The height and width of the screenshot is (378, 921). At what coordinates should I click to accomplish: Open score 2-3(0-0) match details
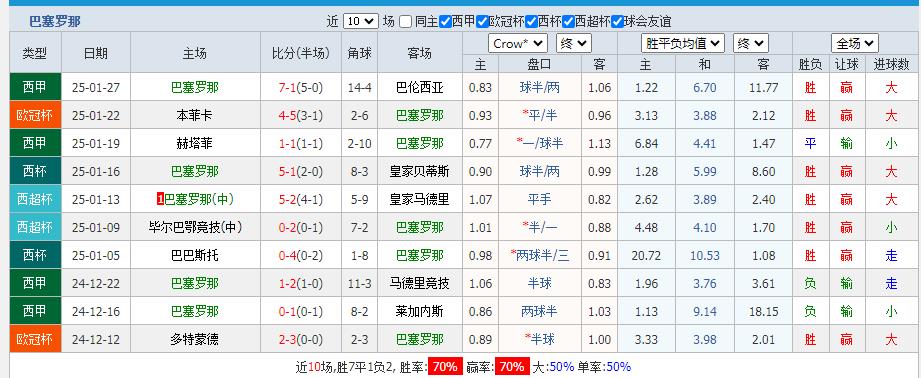[301, 339]
